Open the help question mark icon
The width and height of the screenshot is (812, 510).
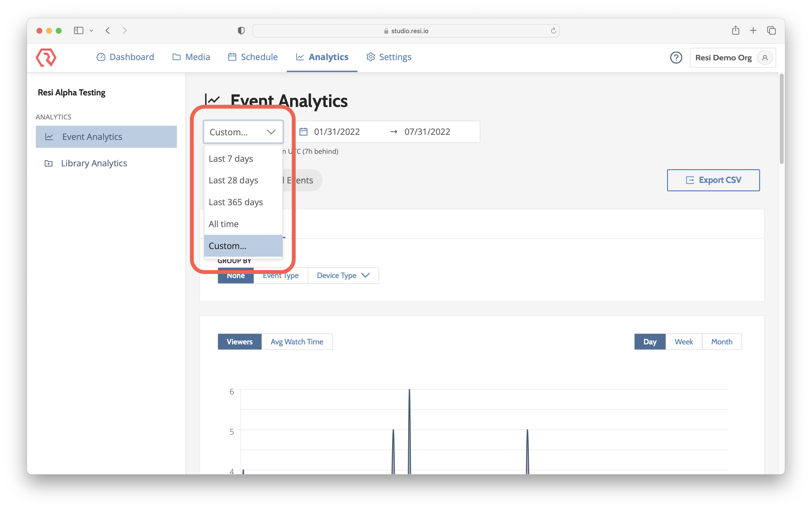[x=676, y=57]
